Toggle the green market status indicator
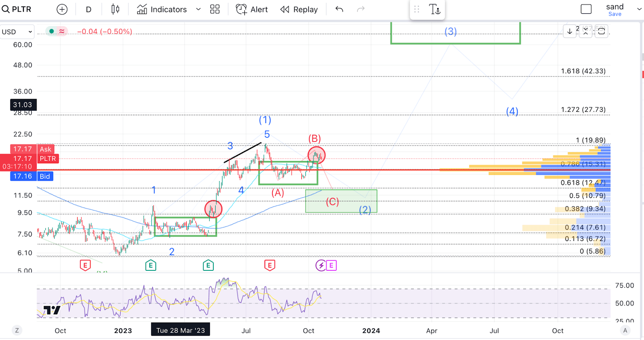Image resolution: width=644 pixels, height=340 pixels. pyautogui.click(x=52, y=31)
